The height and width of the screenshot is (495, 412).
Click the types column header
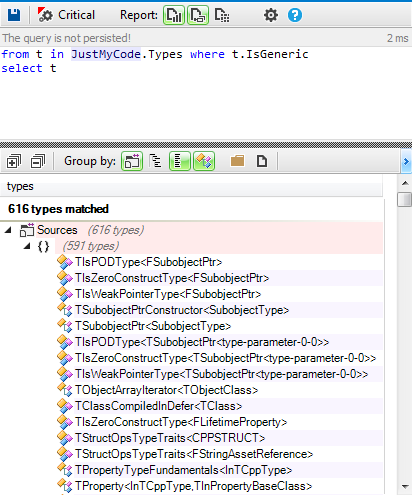tap(191, 186)
